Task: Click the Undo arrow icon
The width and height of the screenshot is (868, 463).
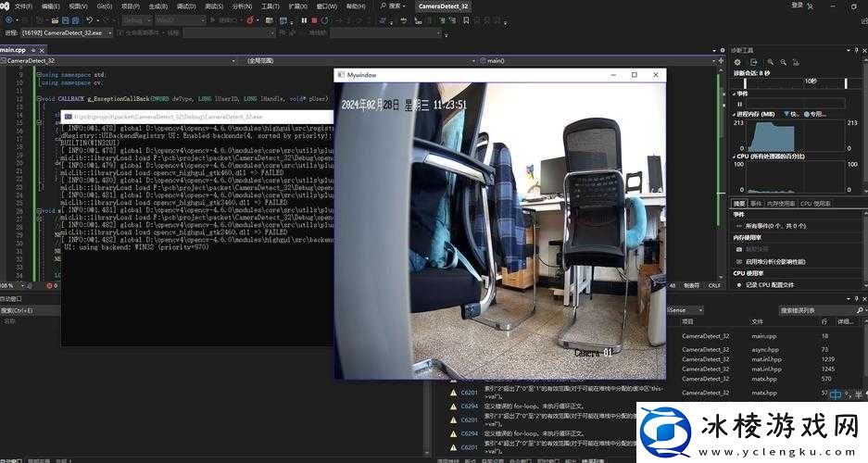Action: (90, 20)
